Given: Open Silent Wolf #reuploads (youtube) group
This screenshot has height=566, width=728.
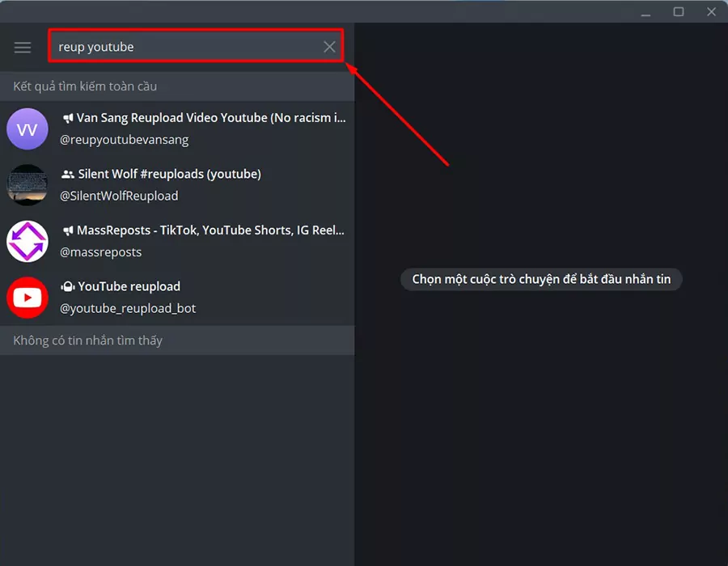Looking at the screenshot, I should [x=177, y=184].
